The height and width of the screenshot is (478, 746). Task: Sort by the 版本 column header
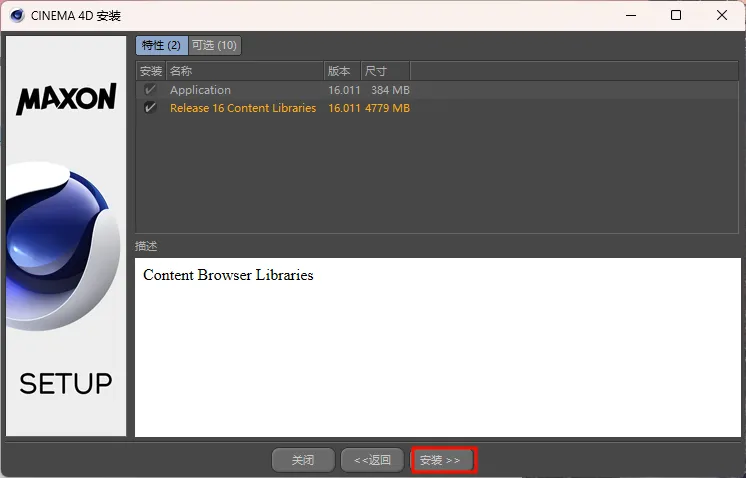click(x=343, y=71)
